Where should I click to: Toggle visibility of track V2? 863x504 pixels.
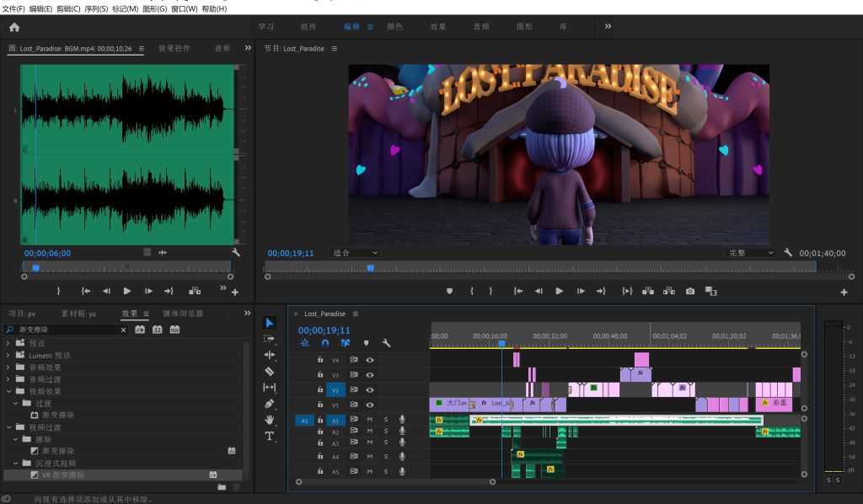pos(370,389)
